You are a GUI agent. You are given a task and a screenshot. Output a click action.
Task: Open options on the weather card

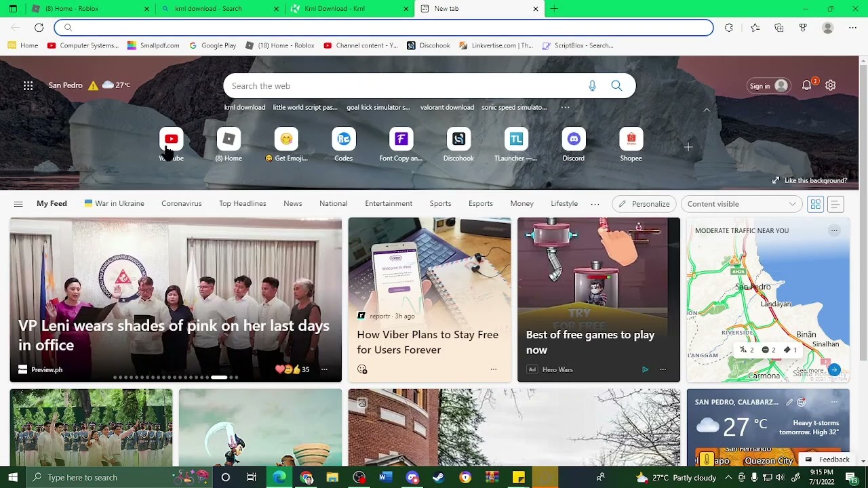pos(834,402)
